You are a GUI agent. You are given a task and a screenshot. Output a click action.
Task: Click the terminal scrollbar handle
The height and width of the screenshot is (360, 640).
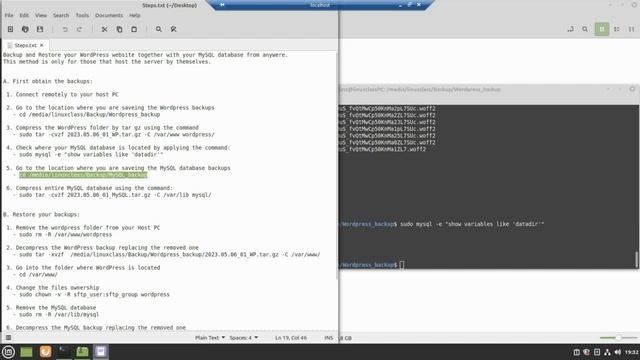[x=636, y=260]
